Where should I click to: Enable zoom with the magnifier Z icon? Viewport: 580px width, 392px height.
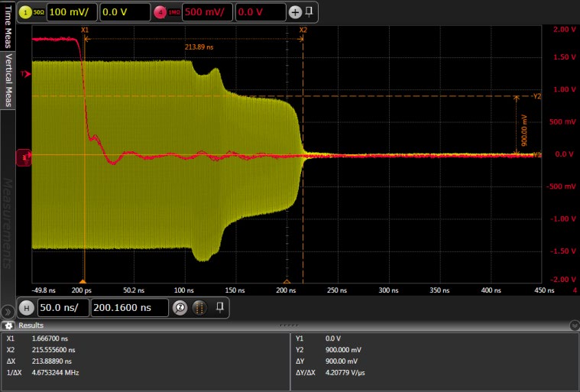click(181, 308)
